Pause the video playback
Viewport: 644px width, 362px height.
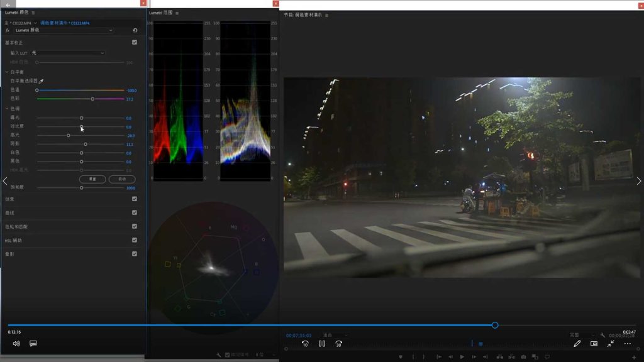pyautogui.click(x=322, y=344)
